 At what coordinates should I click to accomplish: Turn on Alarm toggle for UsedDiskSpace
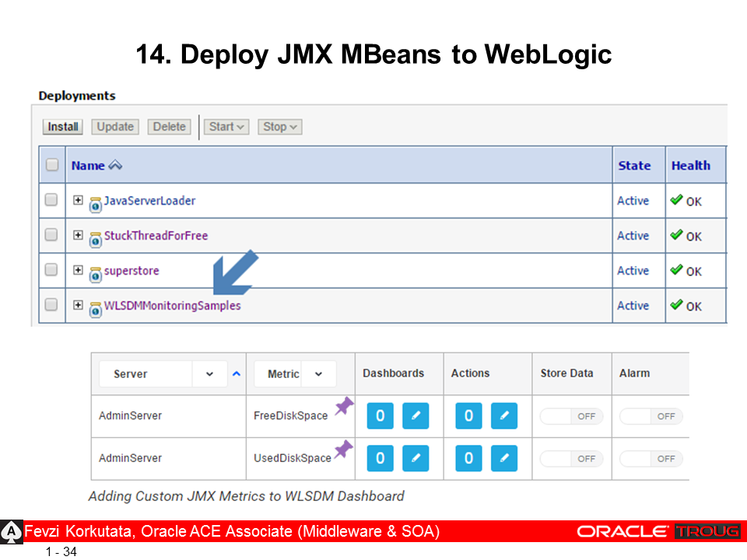pyautogui.click(x=651, y=458)
